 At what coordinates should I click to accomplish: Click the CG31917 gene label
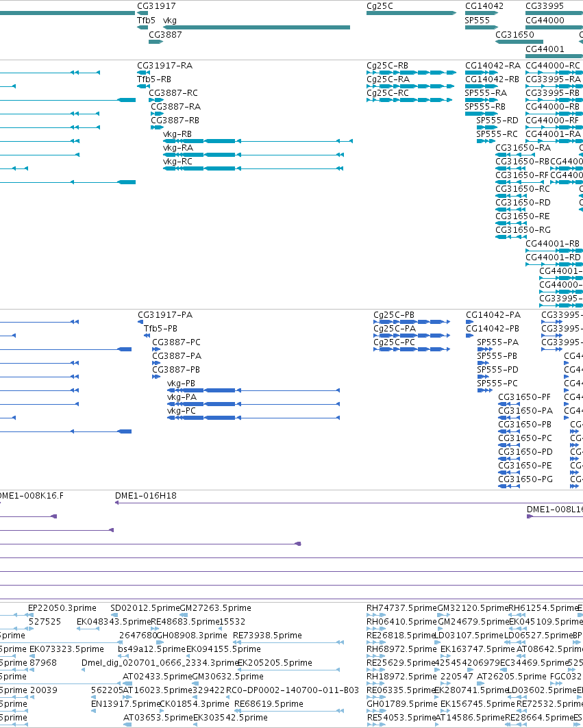click(156, 6)
